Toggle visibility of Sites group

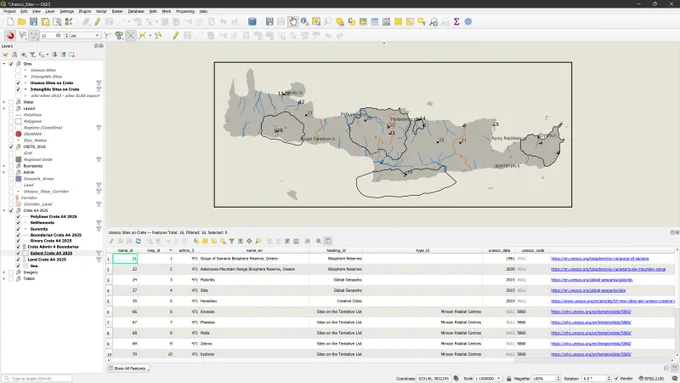[x=11, y=64]
